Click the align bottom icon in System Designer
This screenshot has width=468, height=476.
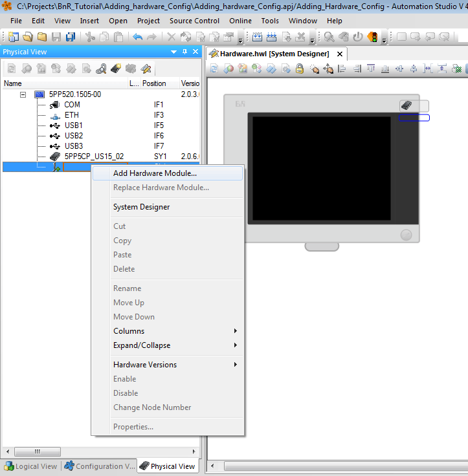[x=385, y=69]
